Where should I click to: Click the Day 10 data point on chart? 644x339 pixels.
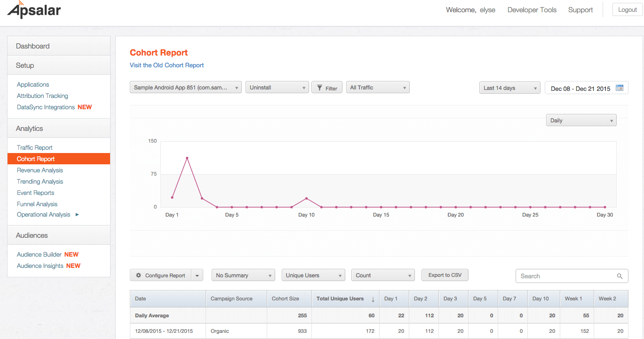pos(307,199)
